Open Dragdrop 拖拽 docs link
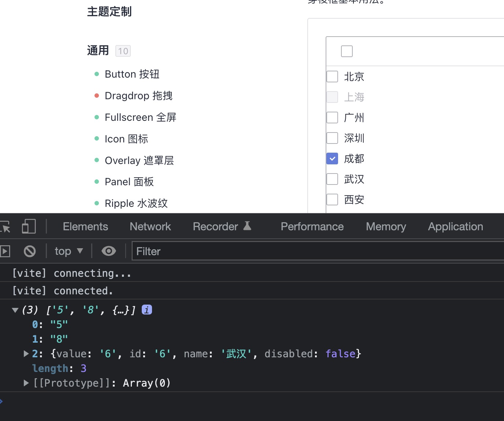Viewport: 504px width, 421px height. coord(138,96)
